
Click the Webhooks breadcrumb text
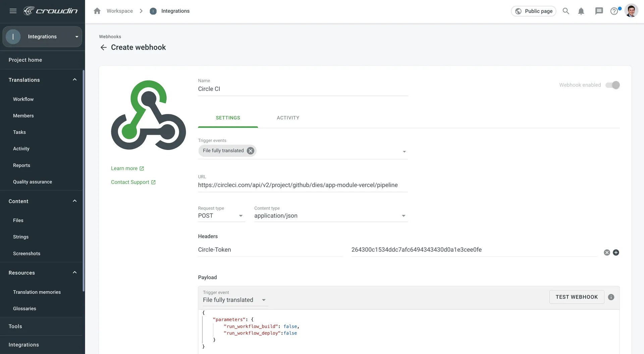110,37
